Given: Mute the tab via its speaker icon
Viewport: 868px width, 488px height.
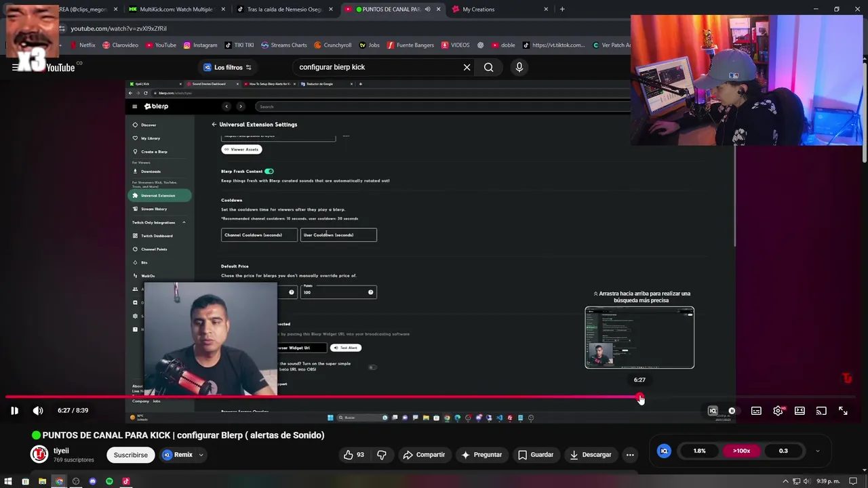Looking at the screenshot, I should [428, 9].
